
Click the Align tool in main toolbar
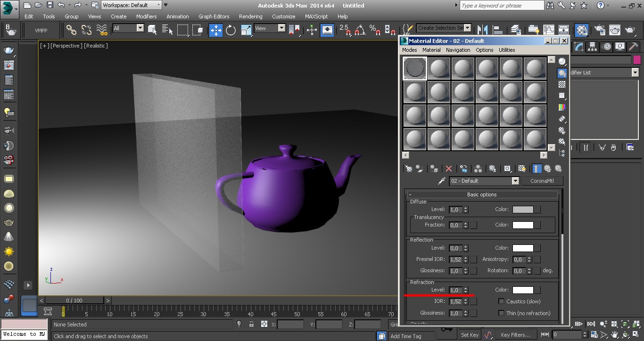(497, 30)
